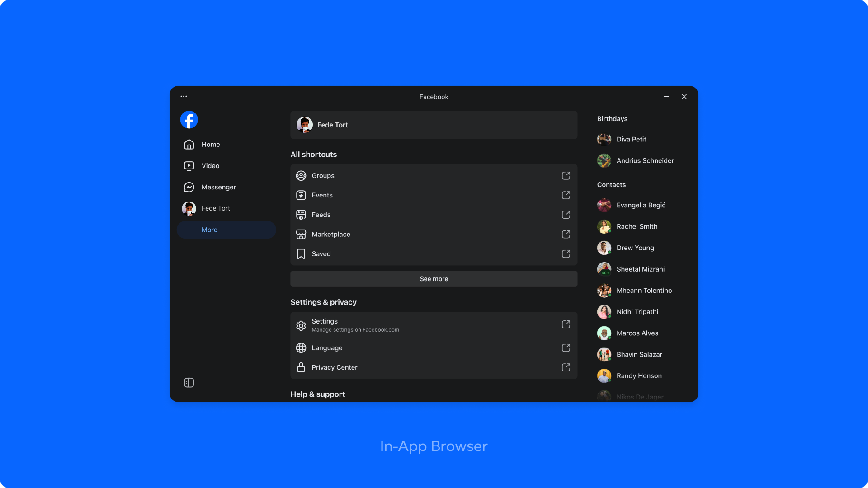
Task: Open Settings via external link icon
Action: [566, 324]
